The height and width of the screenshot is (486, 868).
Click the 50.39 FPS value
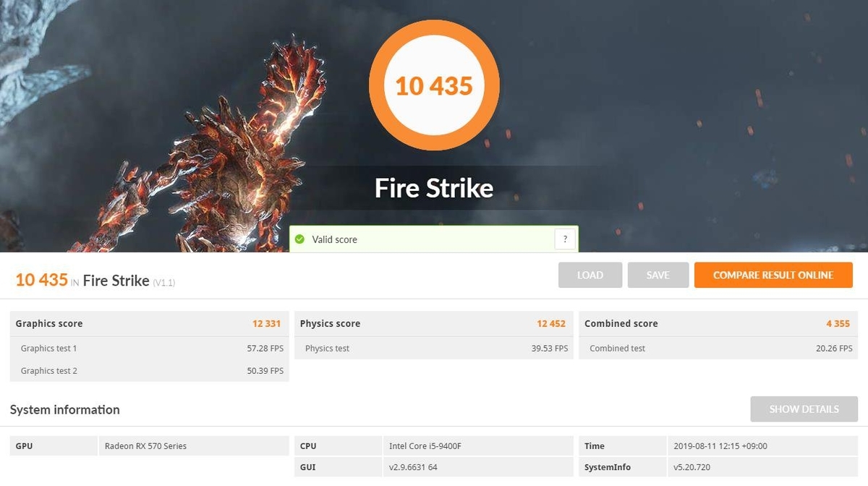[x=265, y=370]
